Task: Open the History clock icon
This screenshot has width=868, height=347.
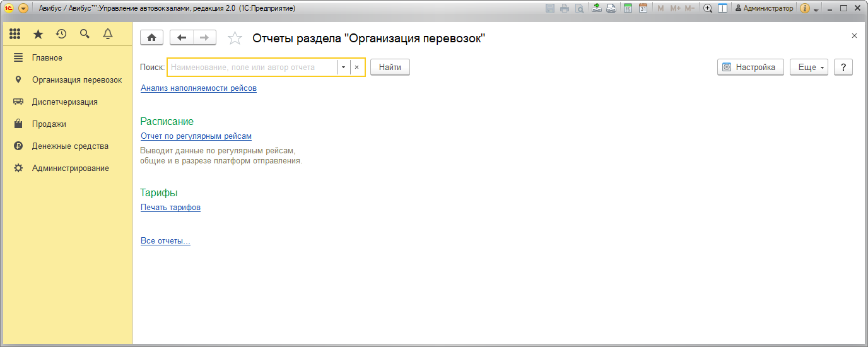Action: click(x=61, y=34)
